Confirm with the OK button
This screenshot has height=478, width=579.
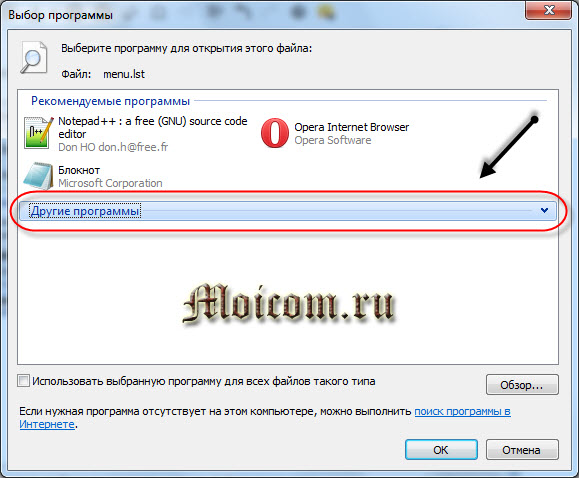441,450
